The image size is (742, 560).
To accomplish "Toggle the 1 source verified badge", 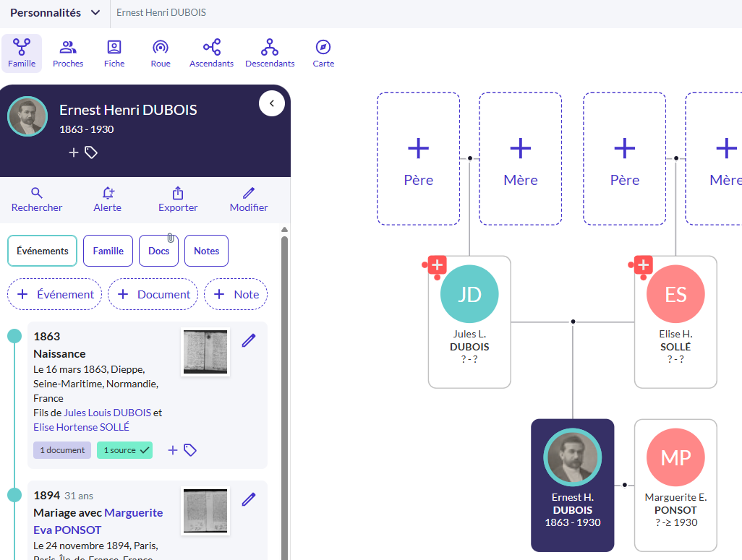I will (124, 450).
